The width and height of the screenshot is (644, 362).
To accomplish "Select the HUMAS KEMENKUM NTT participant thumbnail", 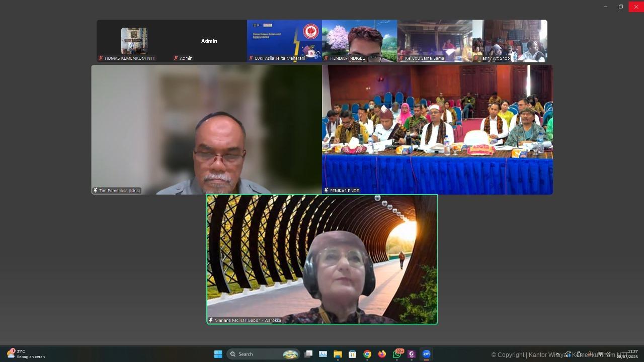I will tap(134, 41).
